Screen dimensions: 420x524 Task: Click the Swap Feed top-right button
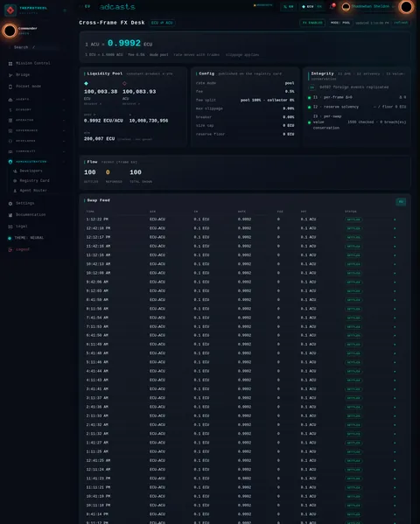(x=401, y=202)
